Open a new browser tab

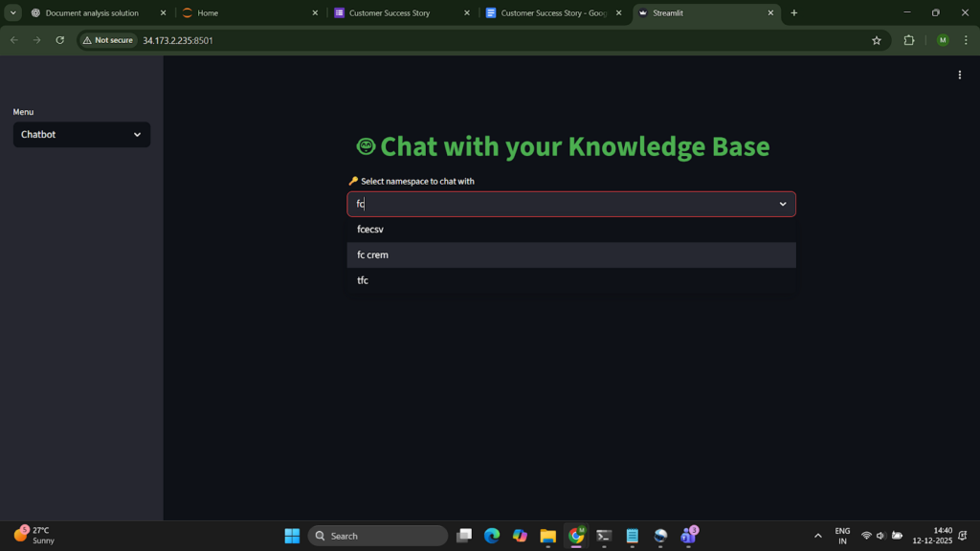point(794,13)
